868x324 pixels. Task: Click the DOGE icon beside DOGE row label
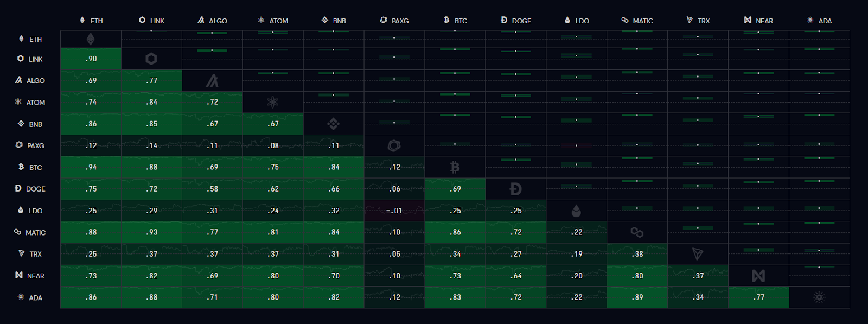coord(18,188)
